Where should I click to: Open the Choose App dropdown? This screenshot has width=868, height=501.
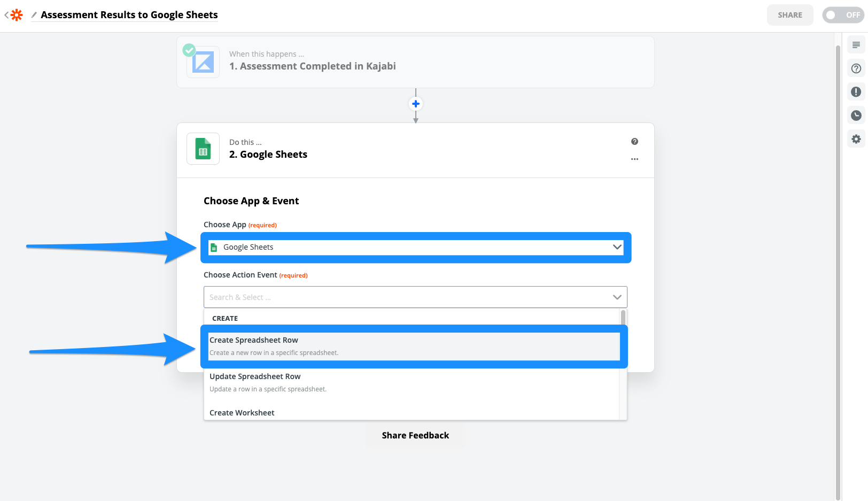(x=415, y=247)
